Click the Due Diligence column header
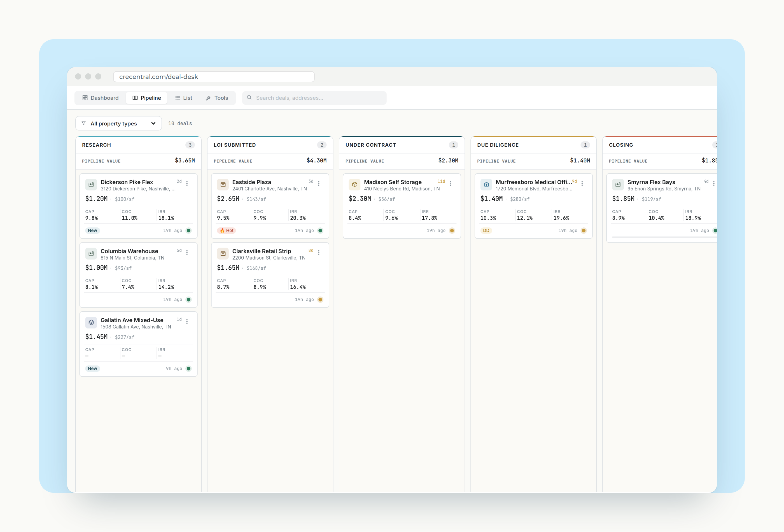The height and width of the screenshot is (532, 784). (533, 145)
